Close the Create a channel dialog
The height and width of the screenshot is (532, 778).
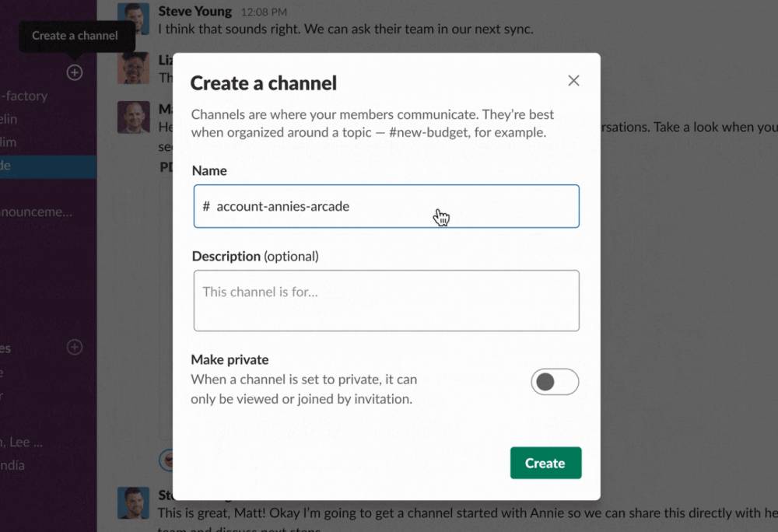pos(573,81)
